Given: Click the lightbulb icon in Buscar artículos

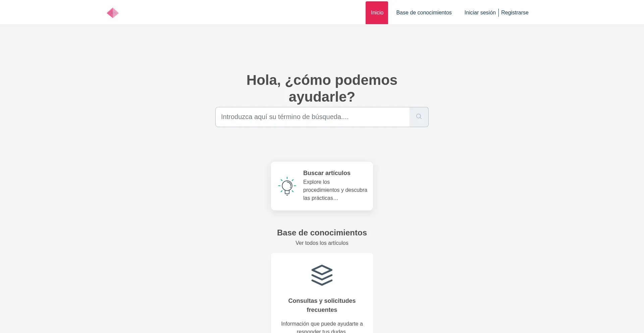Looking at the screenshot, I should (x=287, y=186).
